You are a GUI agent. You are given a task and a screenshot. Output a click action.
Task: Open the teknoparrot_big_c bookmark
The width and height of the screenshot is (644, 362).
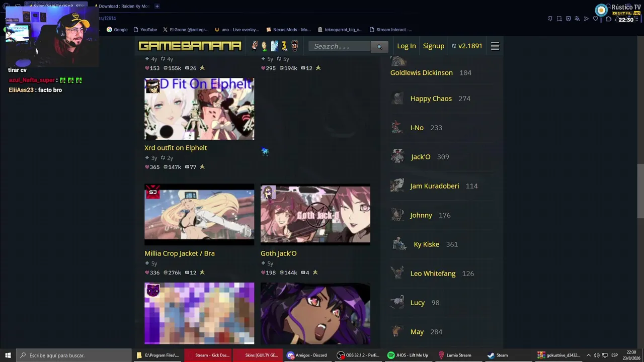(340, 30)
